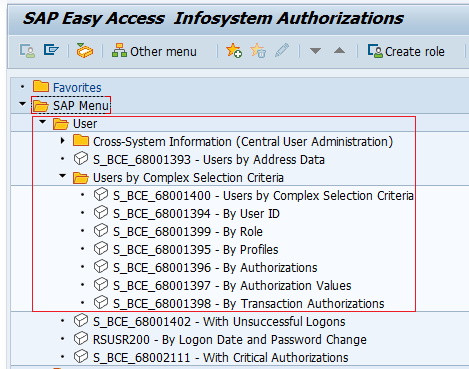
Task: Select the Favorites folder
Action: point(77,87)
